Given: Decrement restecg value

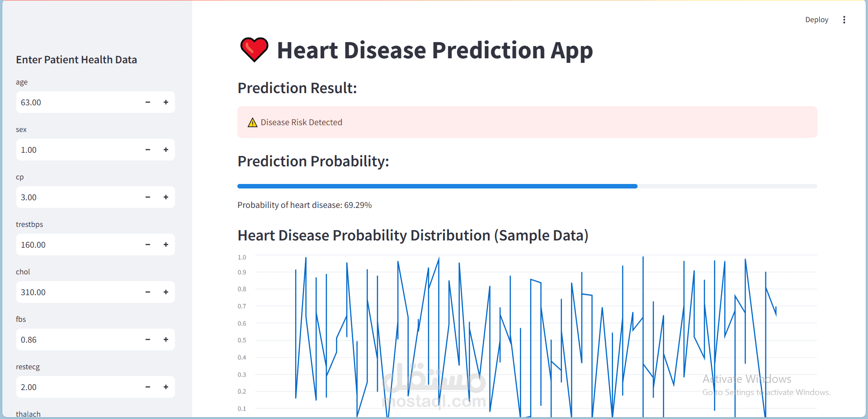Looking at the screenshot, I should click(148, 387).
